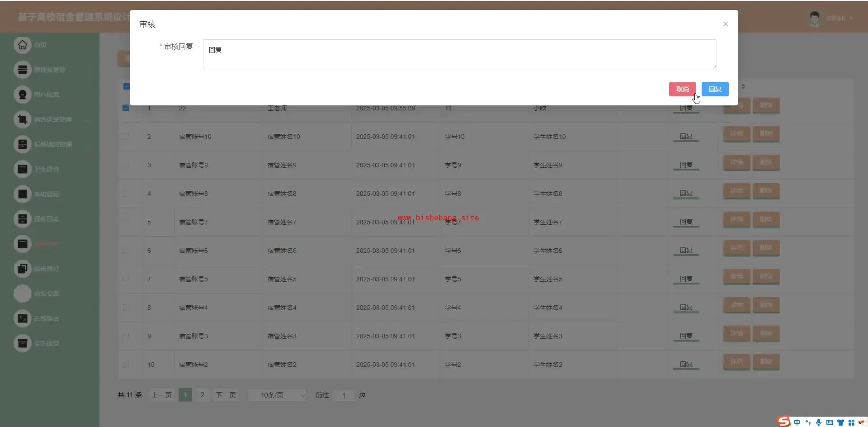
Task: Click 回复 in the 学生姓名10 row
Action: [686, 137]
